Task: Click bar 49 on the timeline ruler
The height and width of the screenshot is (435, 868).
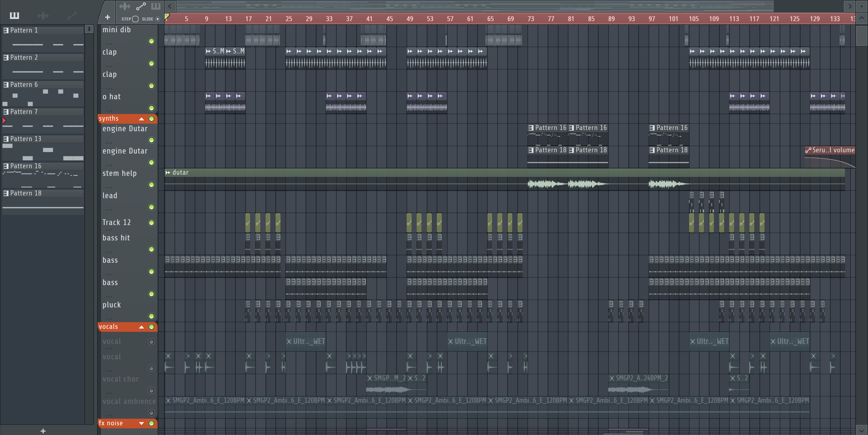Action: click(x=410, y=19)
